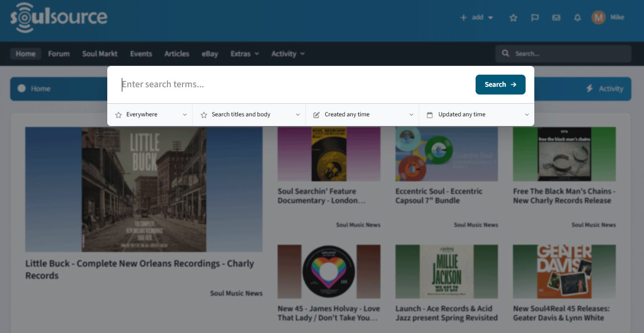Click Soul Music News under Free The Black Man's Chains
Image resolution: width=644 pixels, height=333 pixels.
594,225
